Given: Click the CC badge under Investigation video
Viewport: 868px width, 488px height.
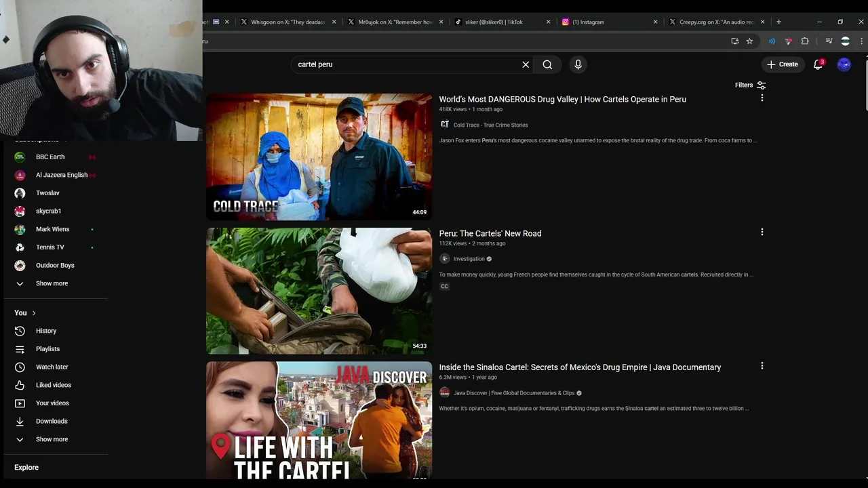Looking at the screenshot, I should (444, 286).
